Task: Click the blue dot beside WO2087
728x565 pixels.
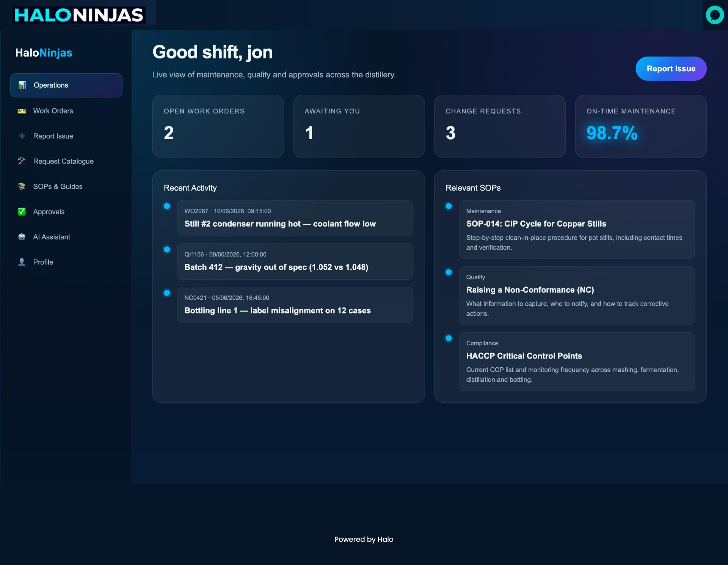Action: [x=167, y=206]
